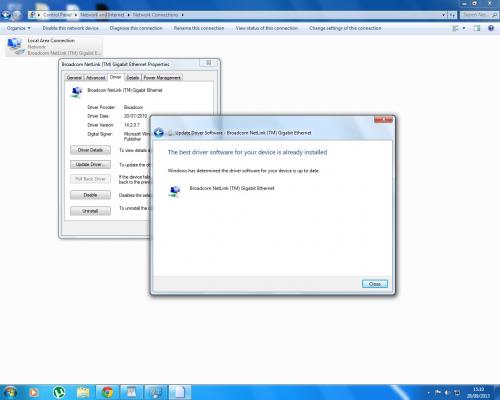This screenshot has height=400, width=500.
Task: Click the Driver Details button
Action: coord(90,150)
